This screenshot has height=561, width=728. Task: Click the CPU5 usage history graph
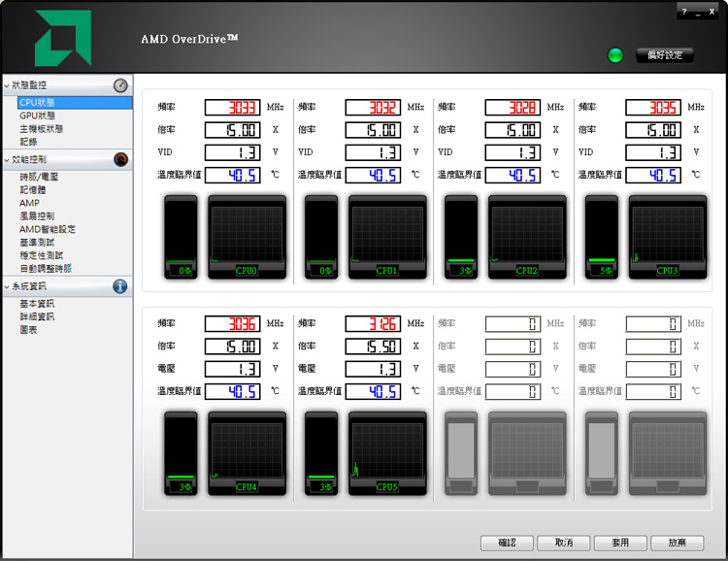(x=387, y=453)
